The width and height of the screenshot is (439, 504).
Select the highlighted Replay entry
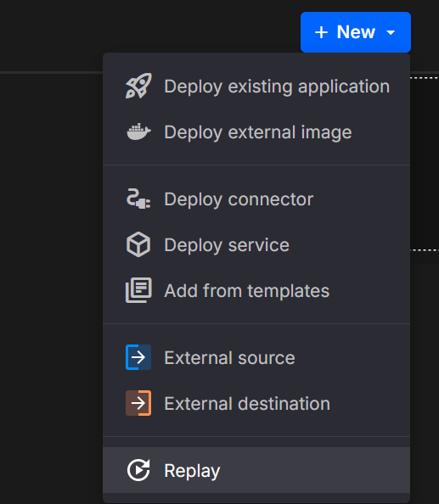[x=256, y=470]
